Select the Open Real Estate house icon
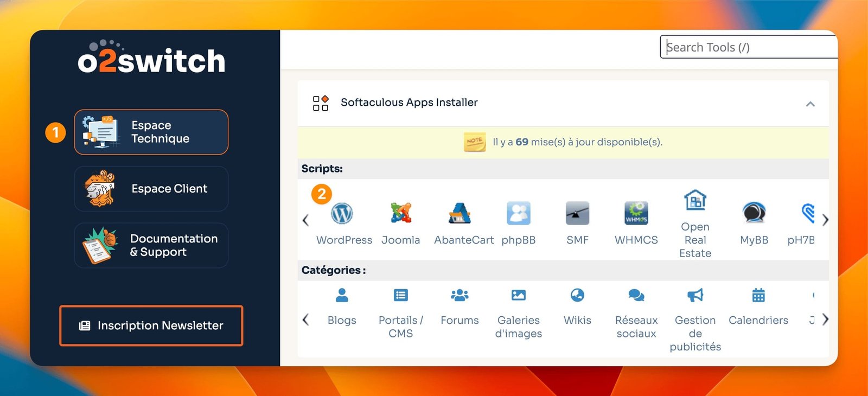Screen dimensions: 868x396 695,200
